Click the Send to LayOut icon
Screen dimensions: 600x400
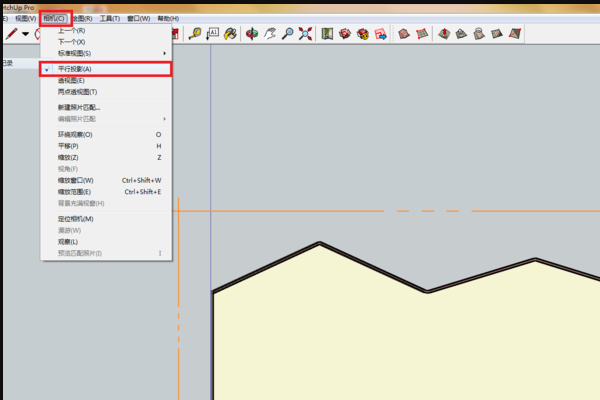click(x=380, y=34)
